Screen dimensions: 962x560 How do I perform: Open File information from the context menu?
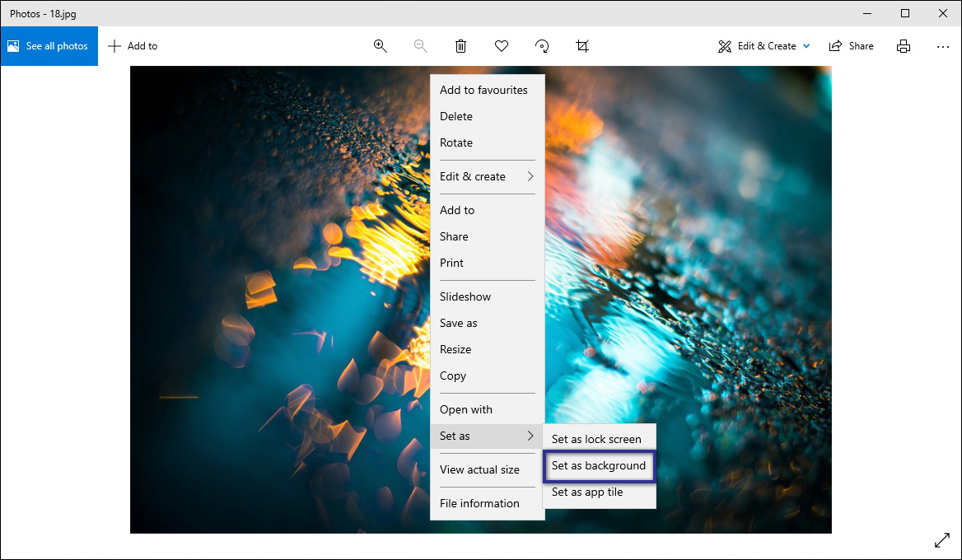click(x=479, y=503)
